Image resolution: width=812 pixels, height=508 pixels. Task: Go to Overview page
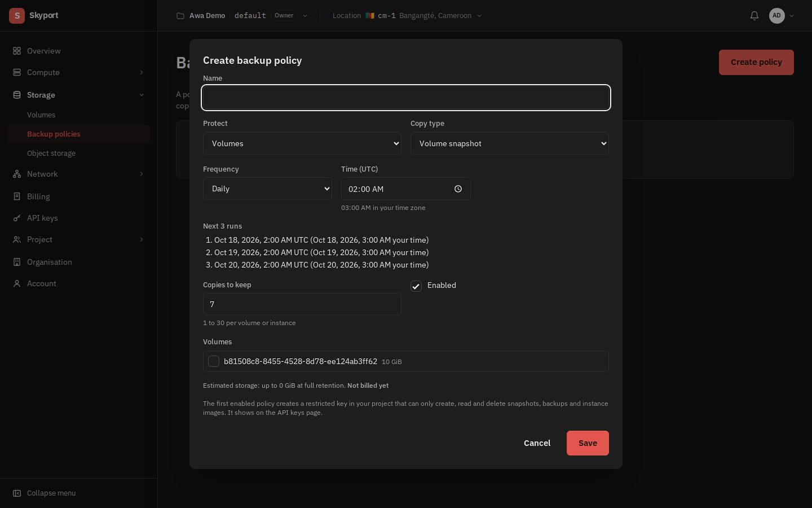pyautogui.click(x=79, y=51)
